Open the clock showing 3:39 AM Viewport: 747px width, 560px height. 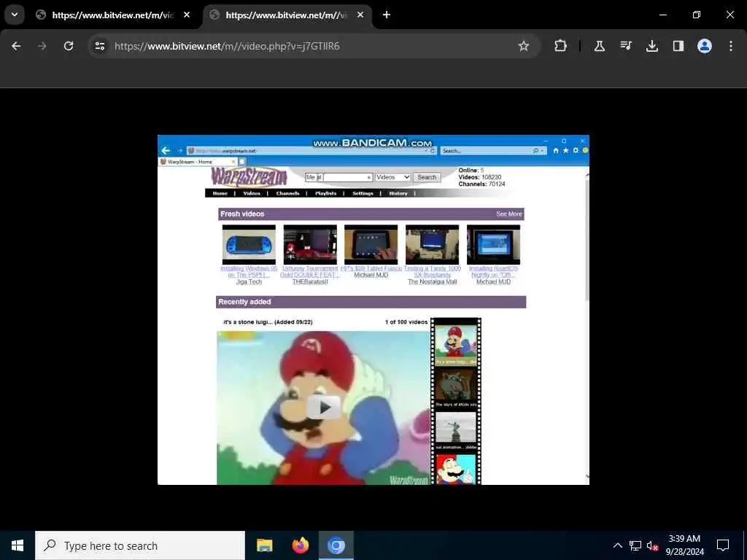click(684, 545)
